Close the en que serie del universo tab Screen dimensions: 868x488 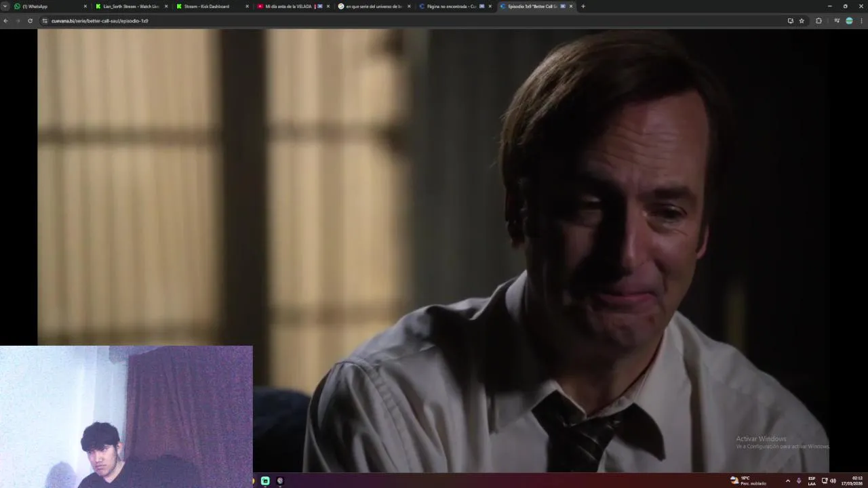[x=409, y=6]
